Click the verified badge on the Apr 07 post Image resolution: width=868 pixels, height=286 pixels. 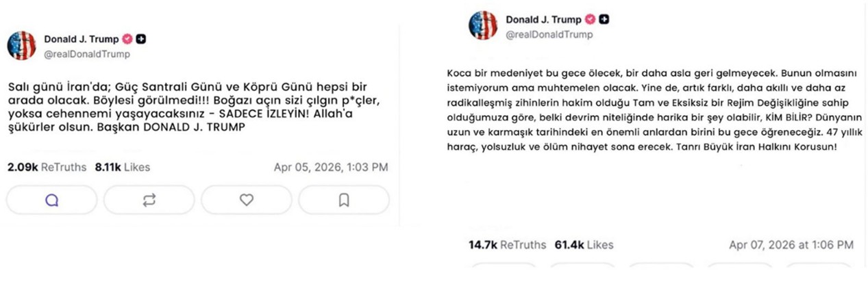pyautogui.click(x=590, y=19)
